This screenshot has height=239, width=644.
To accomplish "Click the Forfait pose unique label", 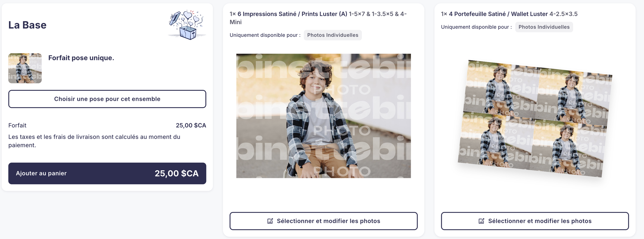I will tap(81, 58).
